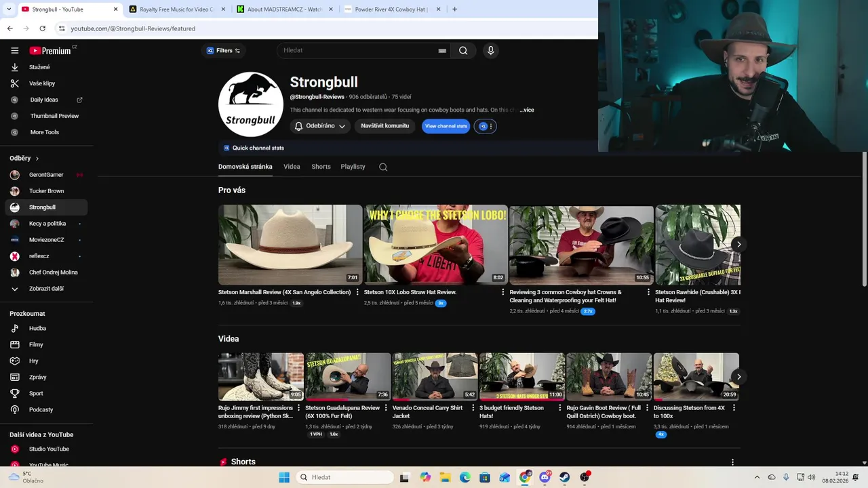The width and height of the screenshot is (868, 488).
Task: Click Windows taskbar Hledat search box
Action: pos(346,477)
